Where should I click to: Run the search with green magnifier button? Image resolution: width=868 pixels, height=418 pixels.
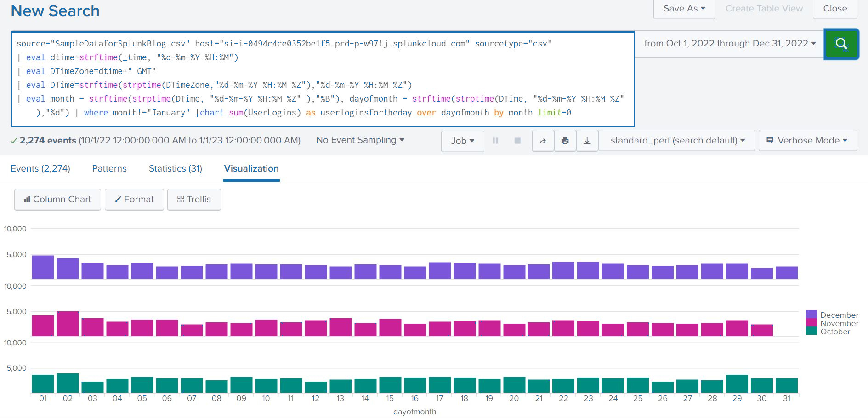tap(841, 44)
